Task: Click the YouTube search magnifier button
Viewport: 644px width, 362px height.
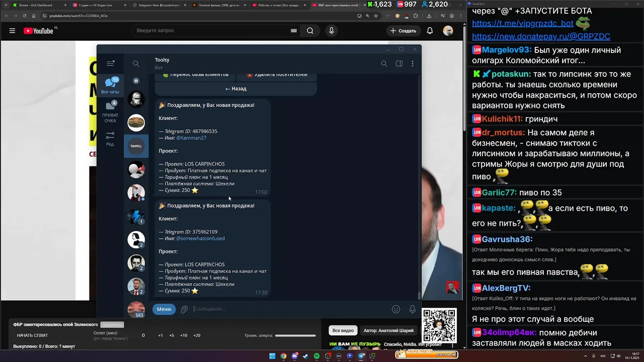Action: pos(310,31)
